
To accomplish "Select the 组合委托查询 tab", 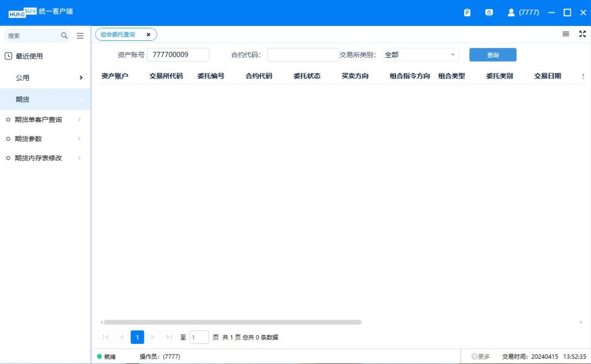I will tap(118, 35).
